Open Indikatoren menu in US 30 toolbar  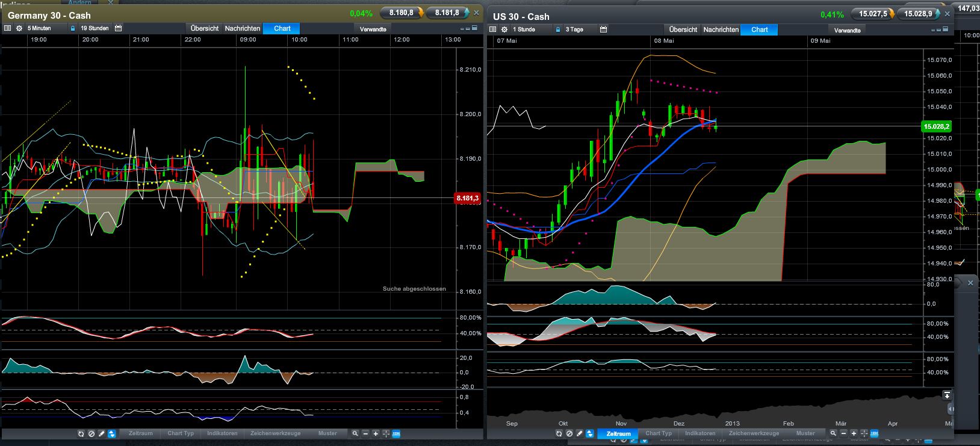pyautogui.click(x=700, y=433)
